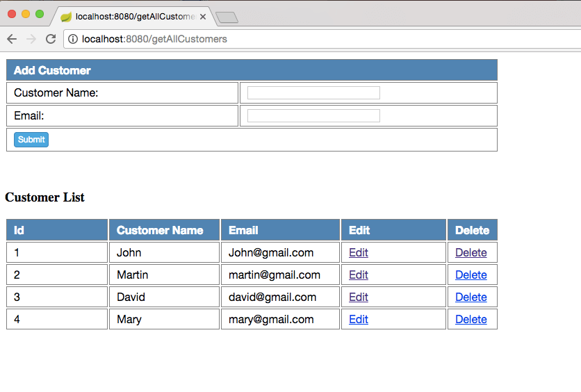Viewport: 581px width, 392px height.
Task: Close the localhost:8080 browser tab
Action: click(203, 17)
